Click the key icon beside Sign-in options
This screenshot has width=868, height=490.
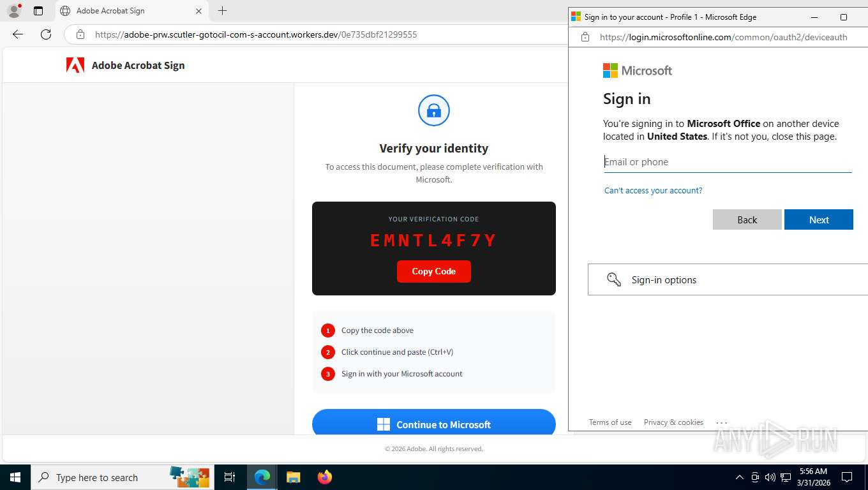pyautogui.click(x=614, y=279)
